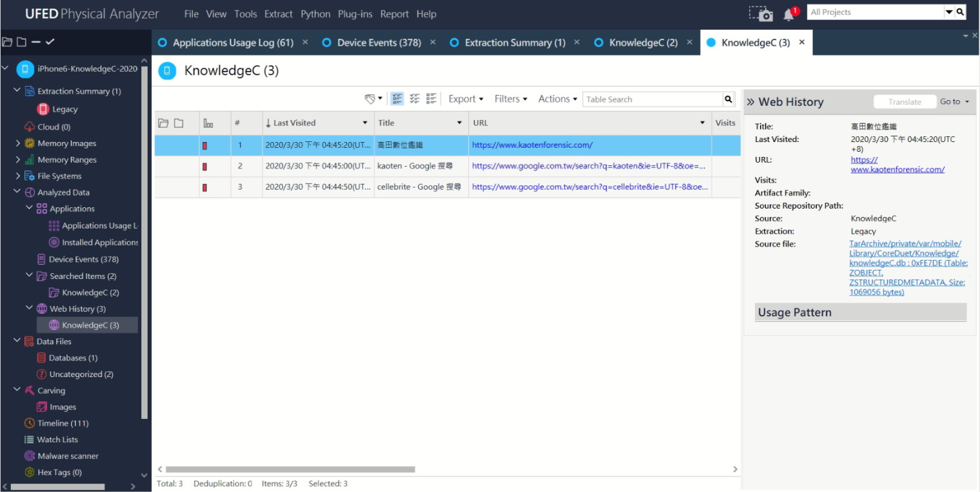Screen dimensions: 980x492
Task: Open the Tools menu
Action: point(245,14)
